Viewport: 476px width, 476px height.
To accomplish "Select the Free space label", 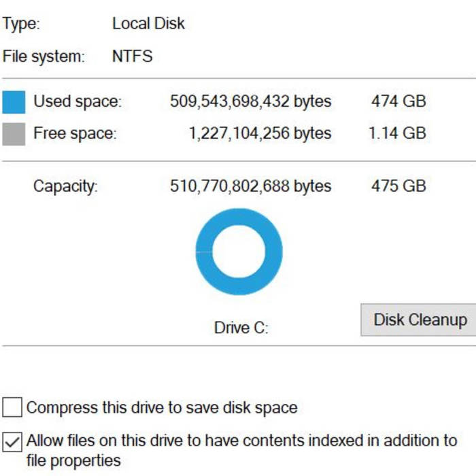I will tap(75, 133).
